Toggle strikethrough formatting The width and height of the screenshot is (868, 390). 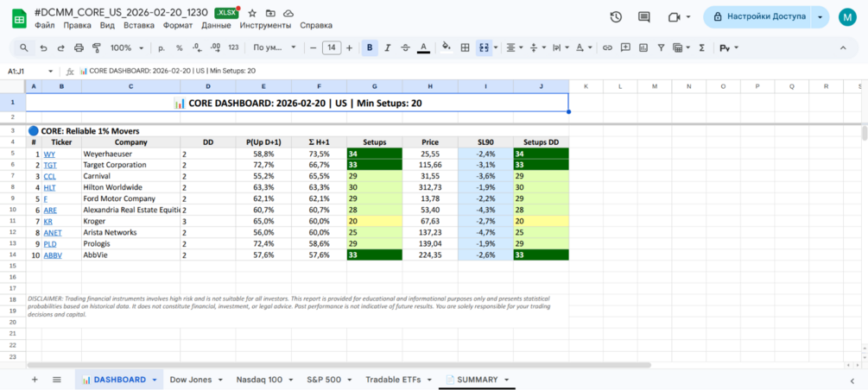pyautogui.click(x=405, y=48)
